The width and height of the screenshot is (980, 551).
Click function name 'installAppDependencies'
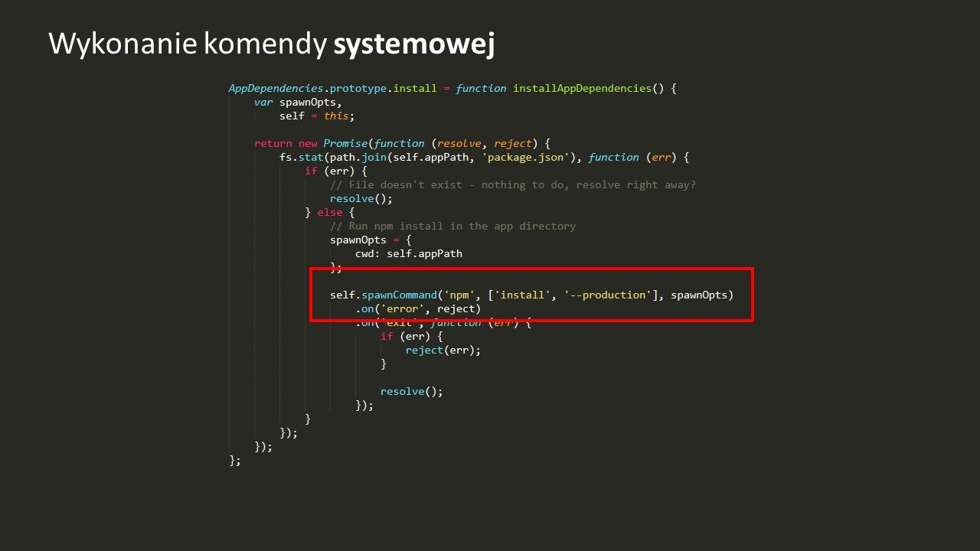582,88
